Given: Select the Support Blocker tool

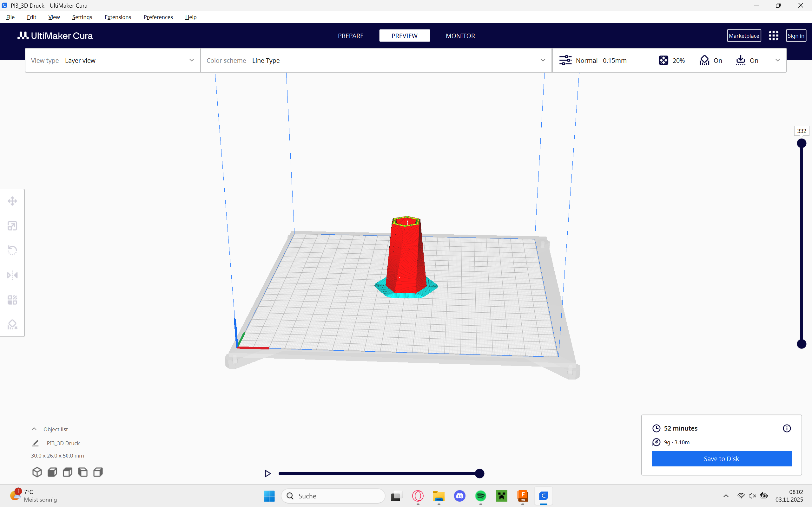Looking at the screenshot, I should [12, 325].
